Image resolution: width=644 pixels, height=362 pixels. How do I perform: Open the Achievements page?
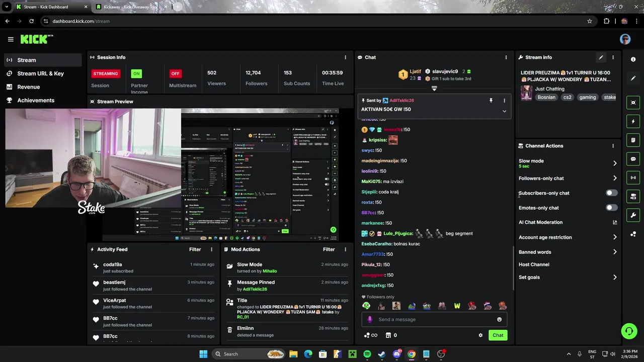(43, 100)
